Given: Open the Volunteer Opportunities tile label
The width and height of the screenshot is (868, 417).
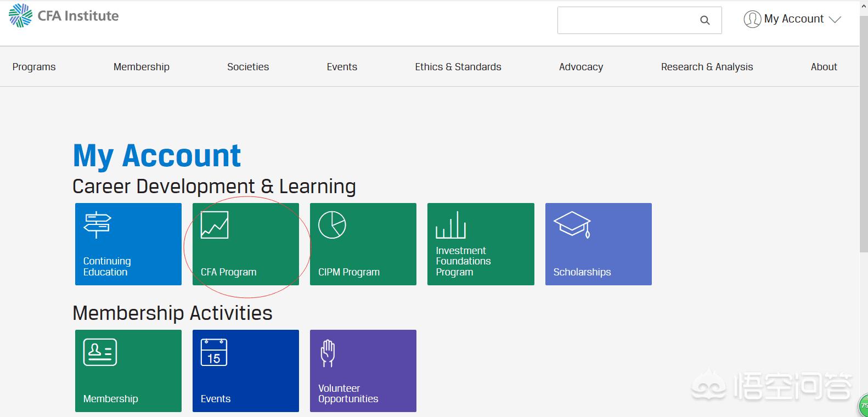Looking at the screenshot, I should [348, 393].
